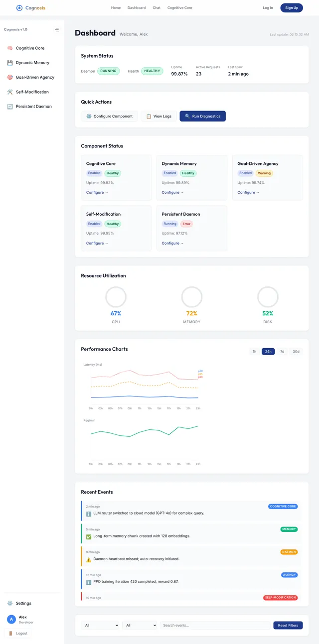Collapse sidebar using the hamburger menu icon
This screenshot has height=644, width=319.
point(57,29)
